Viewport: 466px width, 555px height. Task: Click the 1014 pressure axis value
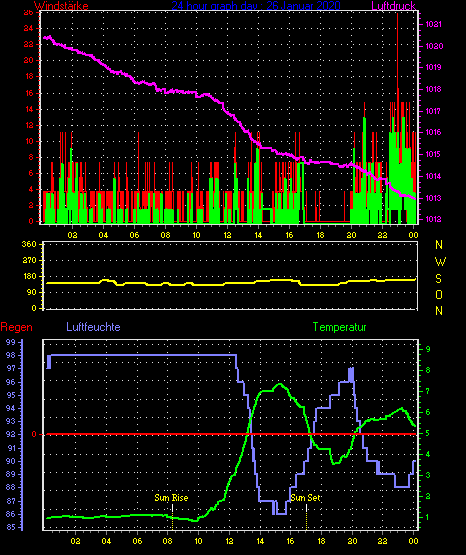(x=433, y=176)
